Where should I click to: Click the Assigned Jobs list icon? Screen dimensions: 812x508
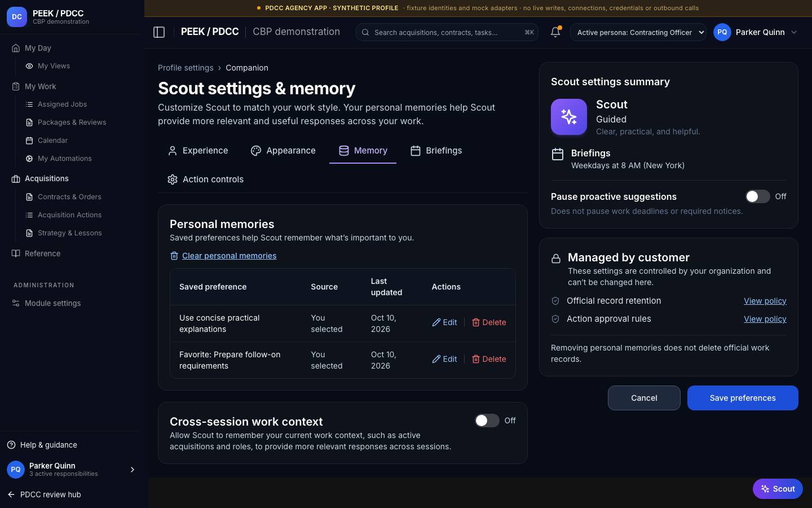[29, 104]
